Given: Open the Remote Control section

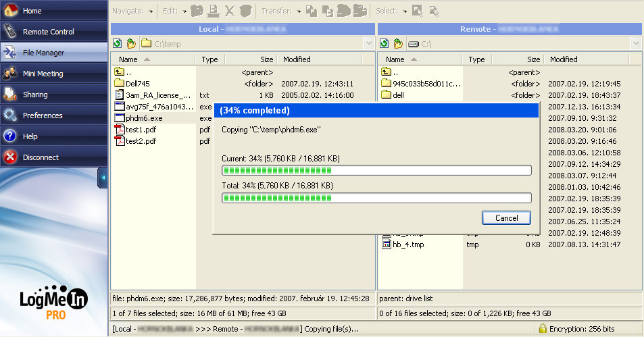Looking at the screenshot, I should 54,32.
